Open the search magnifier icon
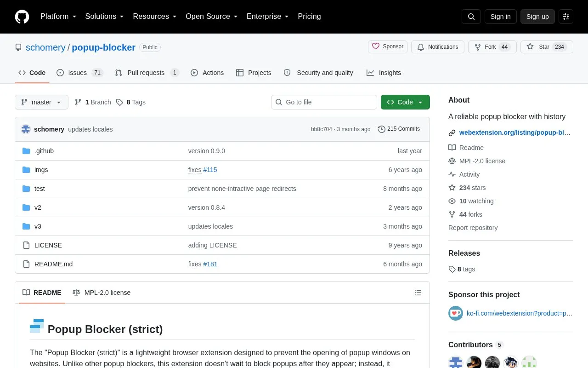This screenshot has width=588, height=368. (x=471, y=17)
